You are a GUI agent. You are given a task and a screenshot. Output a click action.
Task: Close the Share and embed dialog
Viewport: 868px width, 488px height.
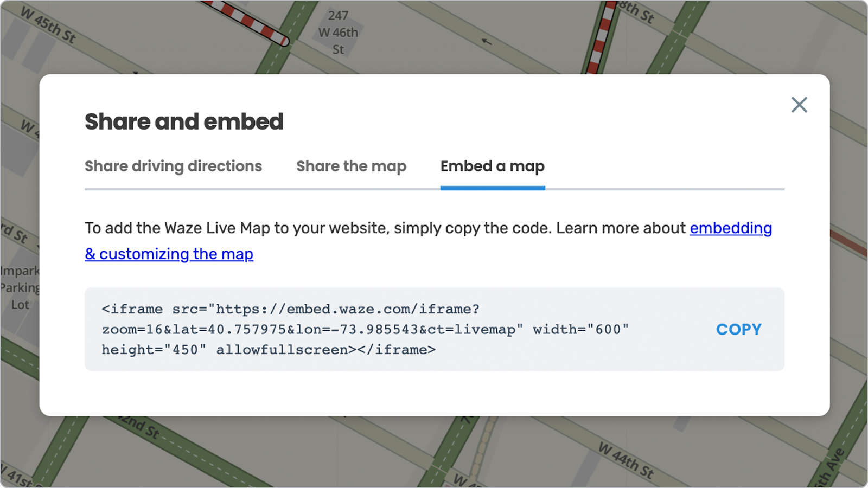click(x=799, y=105)
